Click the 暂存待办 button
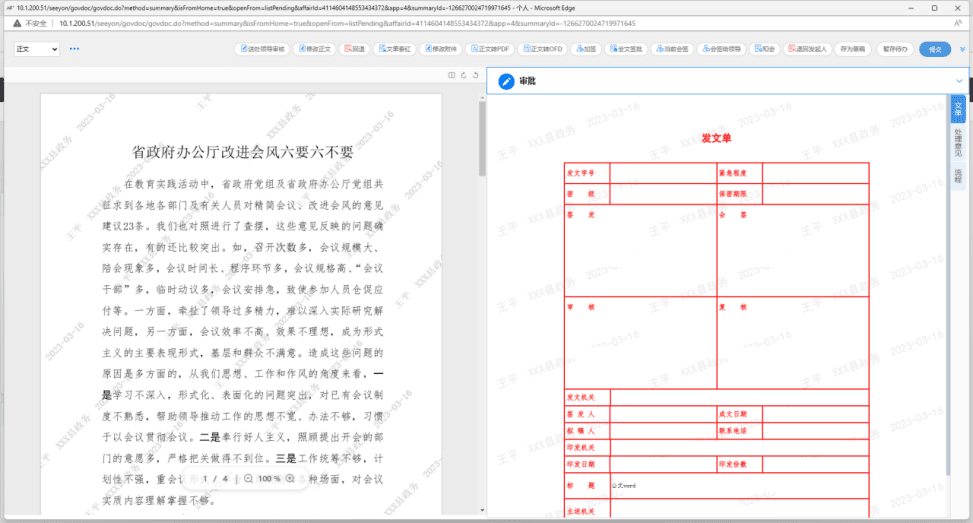 click(895, 49)
